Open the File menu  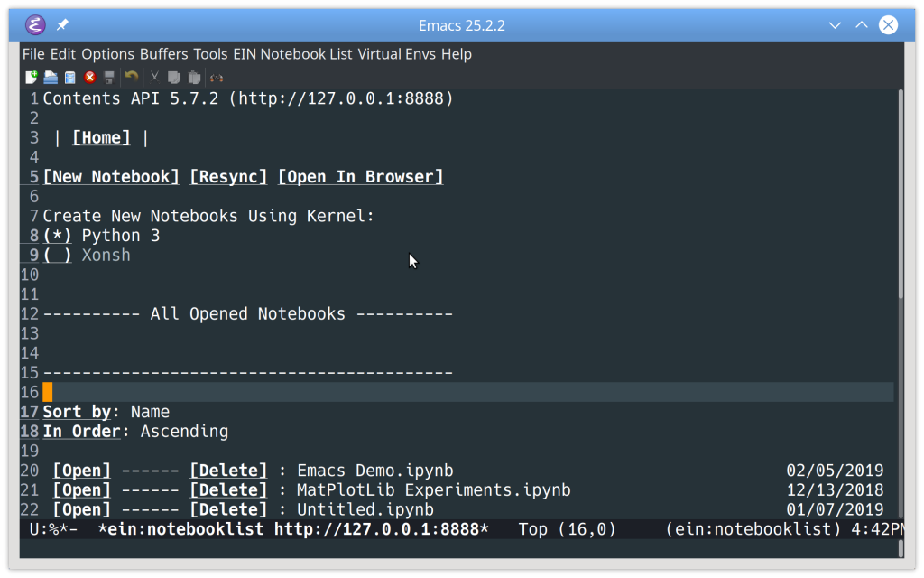tap(33, 54)
